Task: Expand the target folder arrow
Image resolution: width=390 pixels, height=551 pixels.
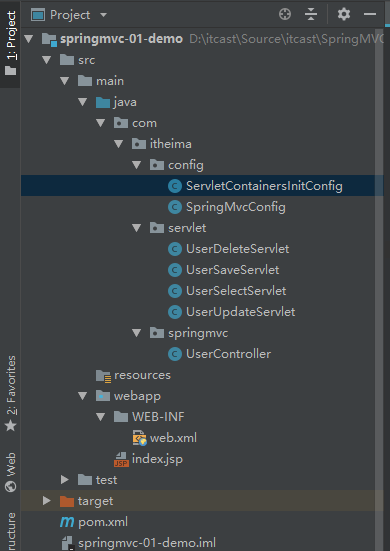Action: [46, 501]
